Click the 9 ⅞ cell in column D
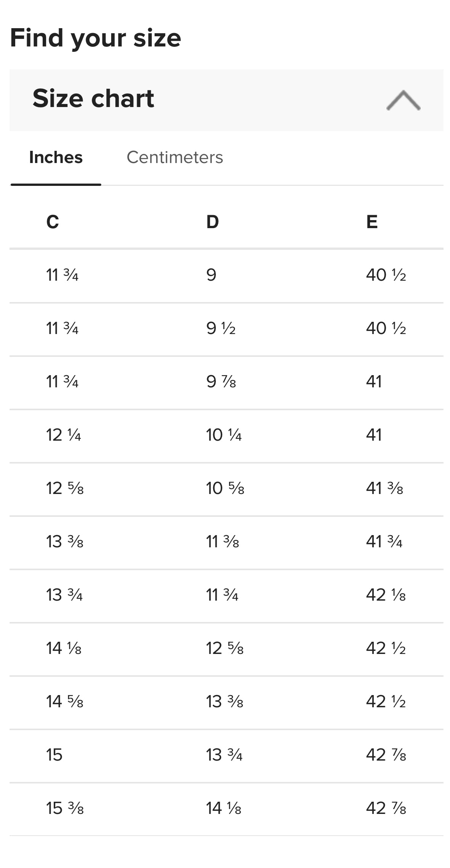This screenshot has height=868, width=450. tap(221, 381)
